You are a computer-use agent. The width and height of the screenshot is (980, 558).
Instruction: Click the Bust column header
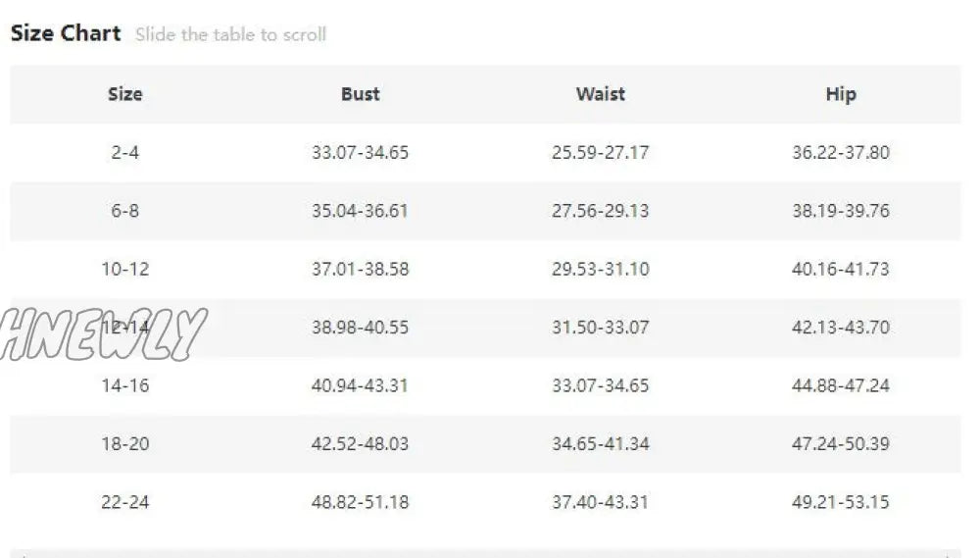[x=360, y=94]
